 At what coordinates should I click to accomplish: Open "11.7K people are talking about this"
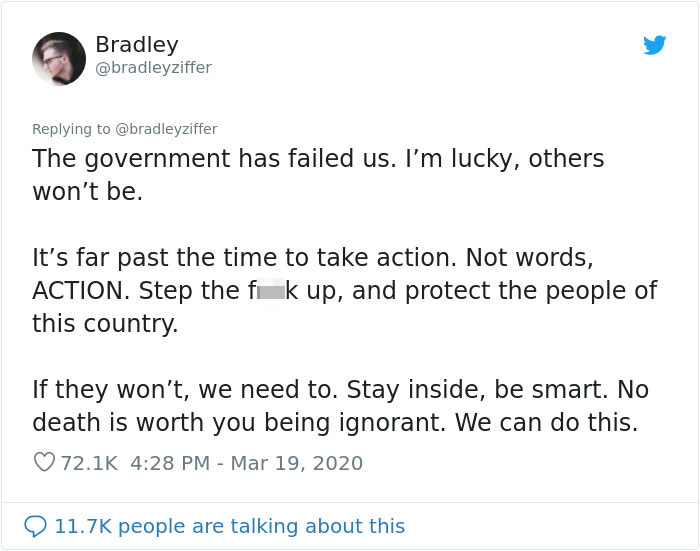229,526
